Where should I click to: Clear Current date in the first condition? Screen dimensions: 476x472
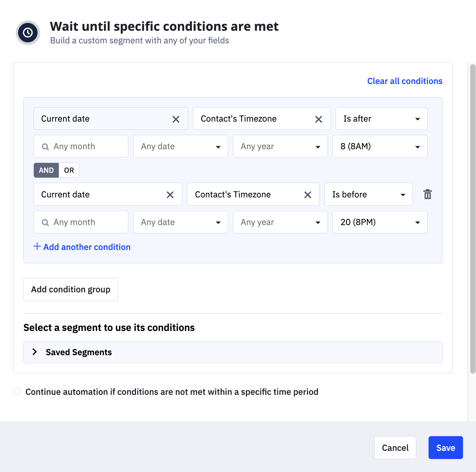pyautogui.click(x=176, y=119)
